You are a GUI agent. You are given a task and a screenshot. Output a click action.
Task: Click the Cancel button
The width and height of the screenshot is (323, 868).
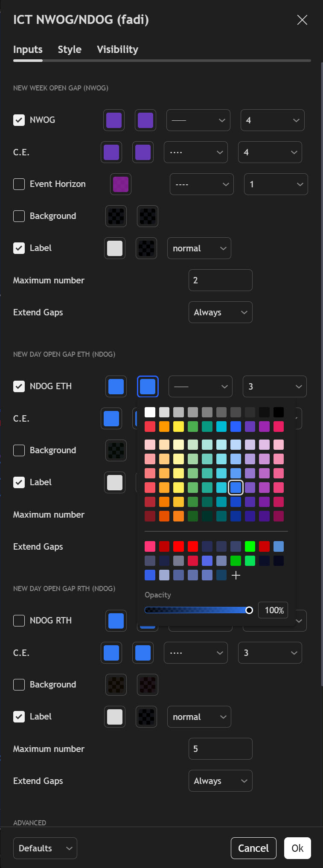pos(253,848)
